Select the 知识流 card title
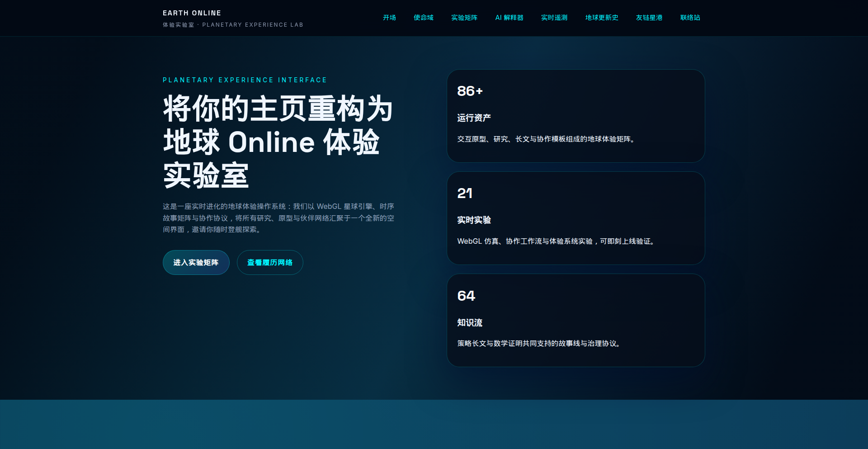 click(x=470, y=323)
